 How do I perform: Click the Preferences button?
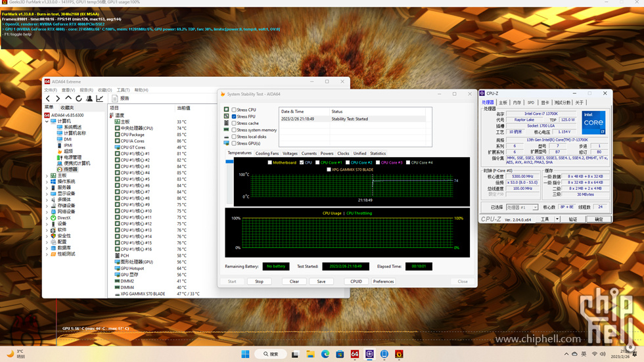point(383,281)
